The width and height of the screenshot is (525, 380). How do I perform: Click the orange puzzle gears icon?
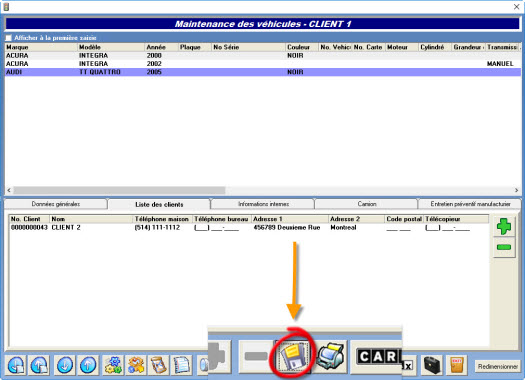(x=136, y=365)
